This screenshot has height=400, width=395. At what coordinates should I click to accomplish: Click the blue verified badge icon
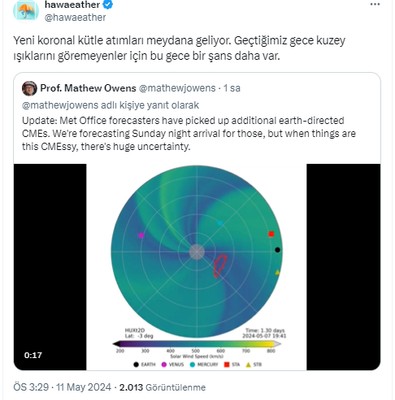click(x=109, y=4)
